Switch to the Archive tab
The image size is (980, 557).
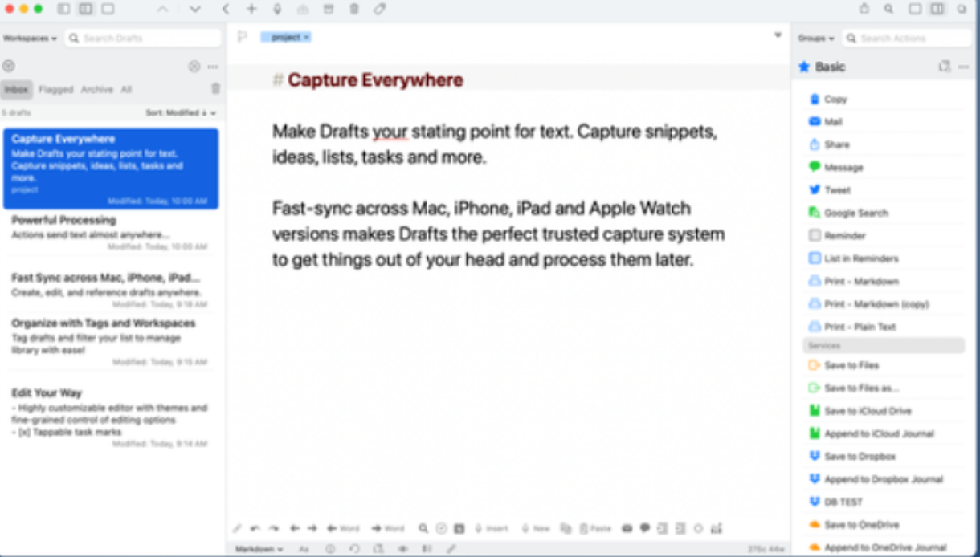tap(97, 90)
